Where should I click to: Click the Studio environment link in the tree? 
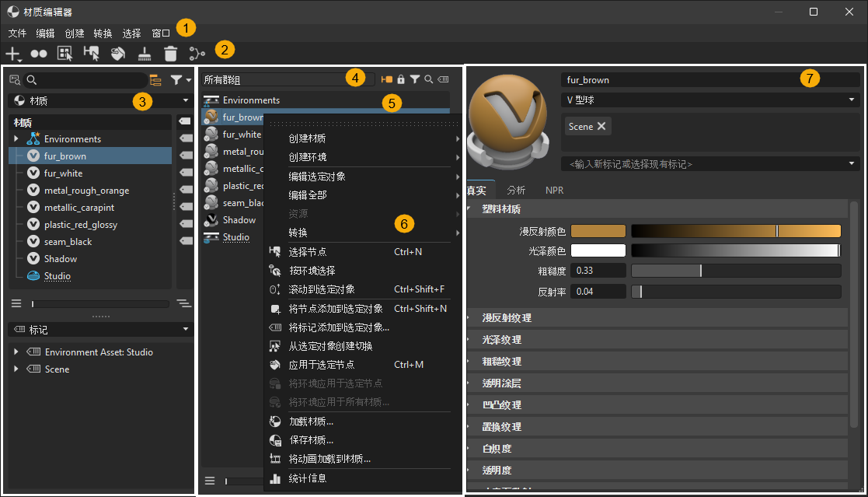(x=57, y=276)
